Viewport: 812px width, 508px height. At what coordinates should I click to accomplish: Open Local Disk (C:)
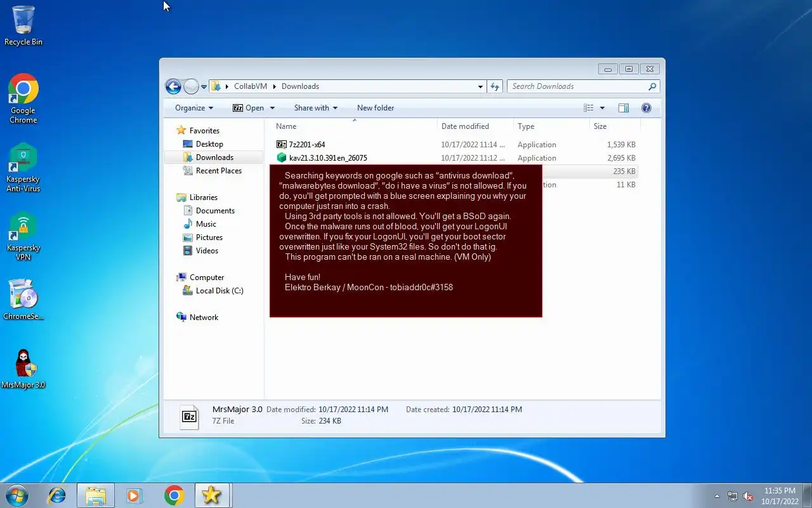pyautogui.click(x=219, y=291)
